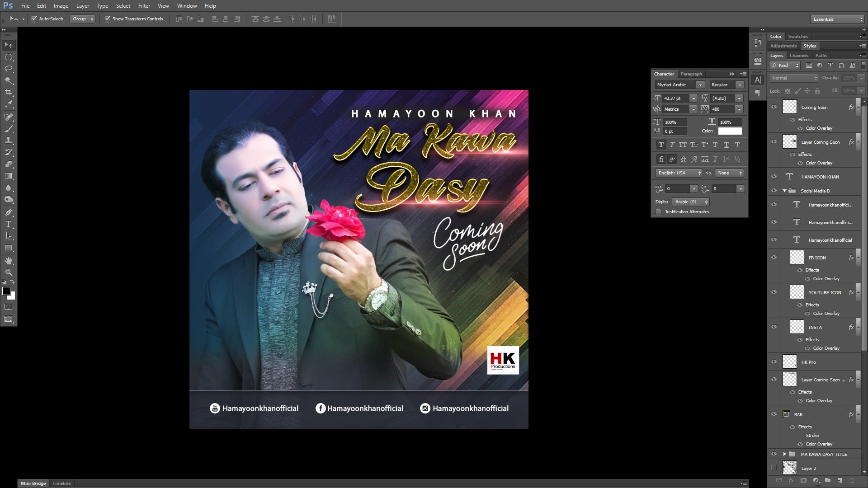Click the white text Color swatch
The width and height of the screenshot is (868, 488).
tap(730, 131)
